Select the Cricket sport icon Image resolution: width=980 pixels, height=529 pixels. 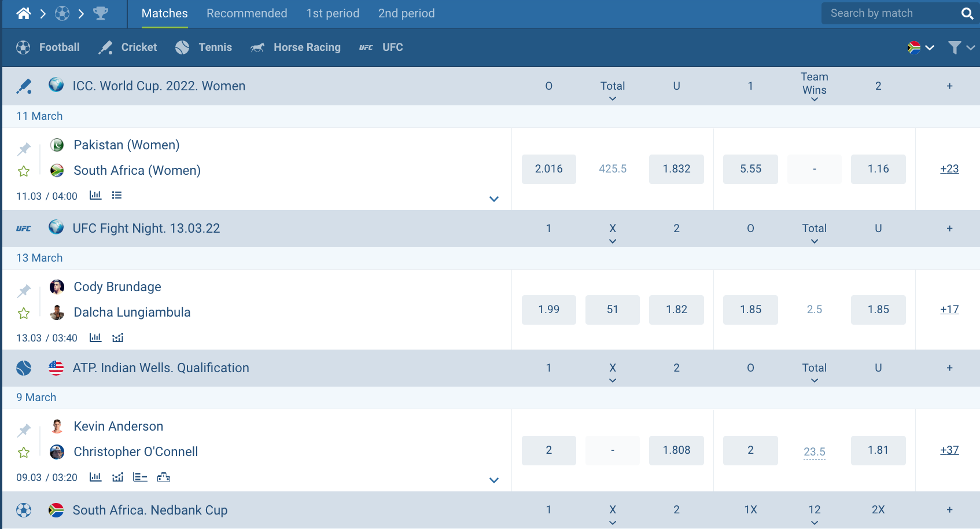pos(106,47)
